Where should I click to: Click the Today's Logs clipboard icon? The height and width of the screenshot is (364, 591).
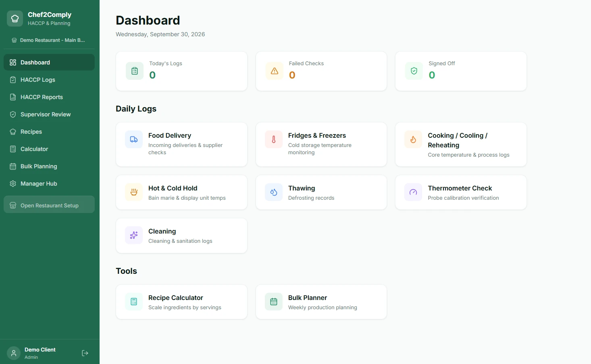coord(135,71)
